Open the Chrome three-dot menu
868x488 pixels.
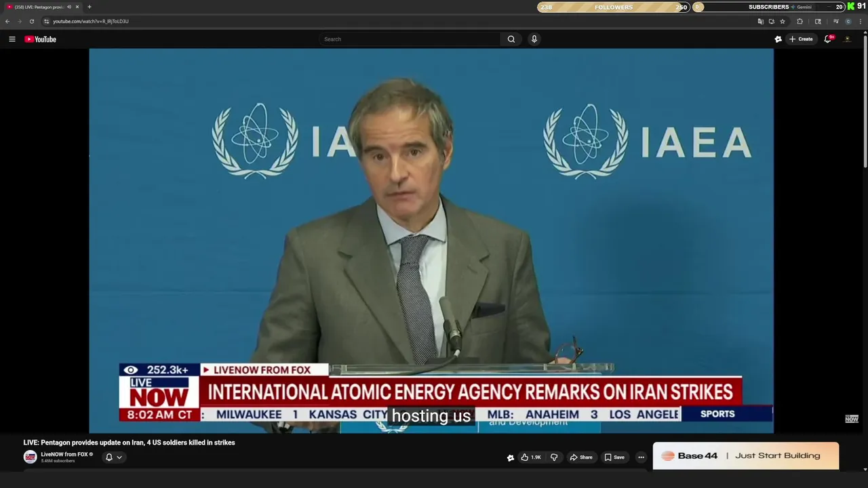point(861,21)
